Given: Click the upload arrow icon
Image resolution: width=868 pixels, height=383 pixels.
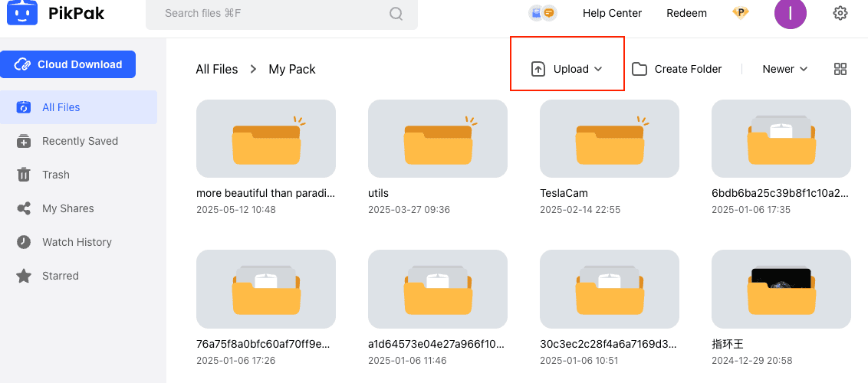Looking at the screenshot, I should click(x=538, y=69).
